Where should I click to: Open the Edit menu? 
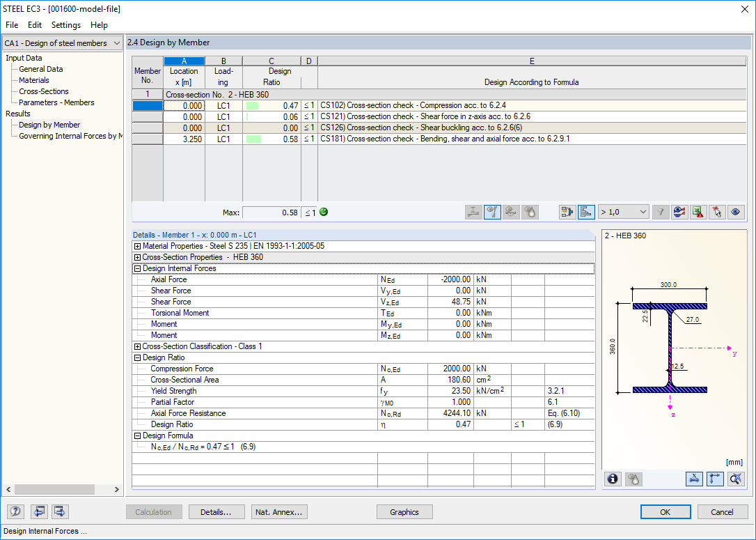pyautogui.click(x=34, y=25)
